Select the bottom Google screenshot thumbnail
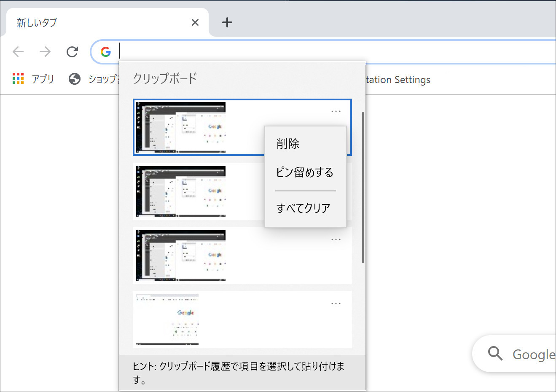Viewport: 556px width, 392px height. (166, 319)
